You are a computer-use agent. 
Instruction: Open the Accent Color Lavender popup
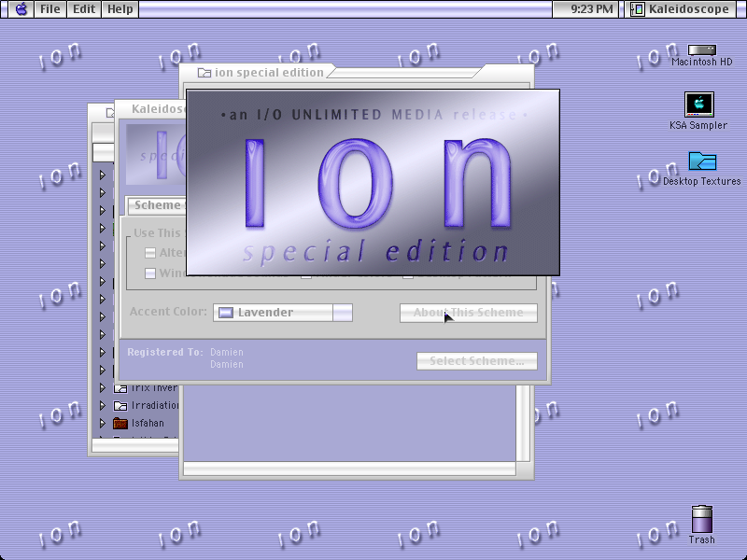pyautogui.click(x=283, y=313)
